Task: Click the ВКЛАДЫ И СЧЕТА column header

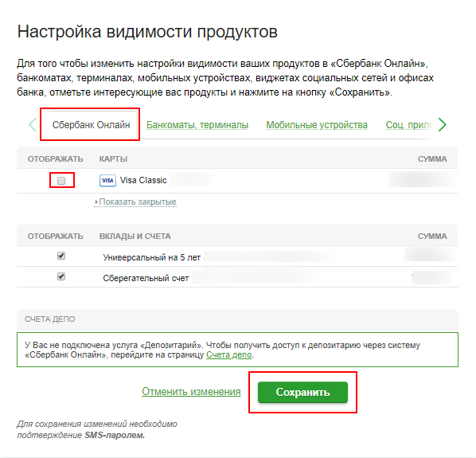Action: click(135, 236)
